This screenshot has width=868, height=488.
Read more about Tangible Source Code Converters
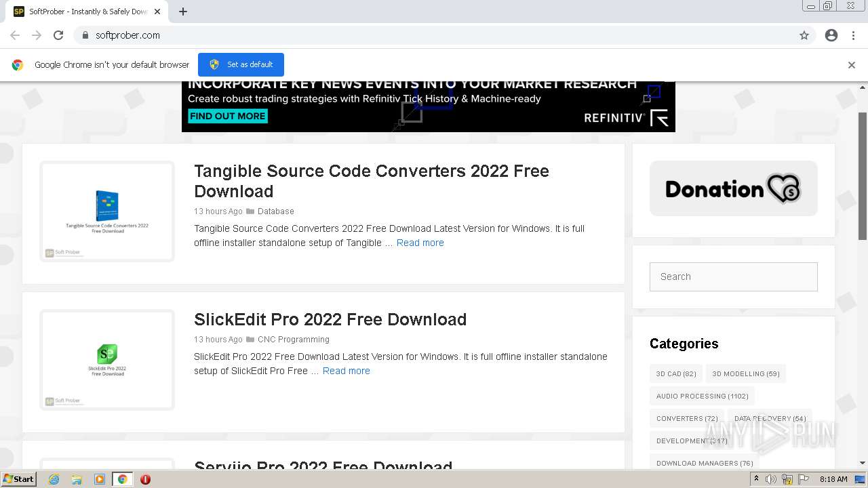[x=420, y=243]
